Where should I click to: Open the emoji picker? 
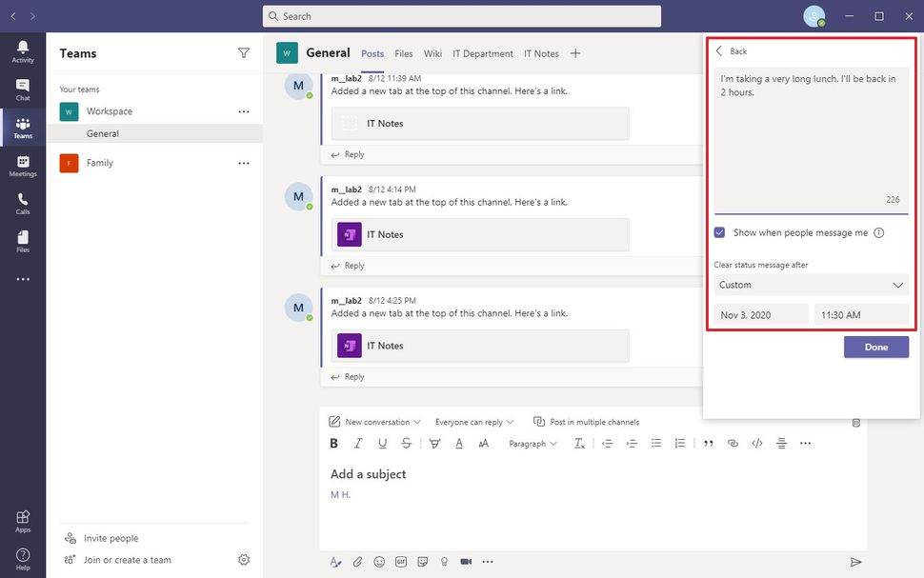379,561
